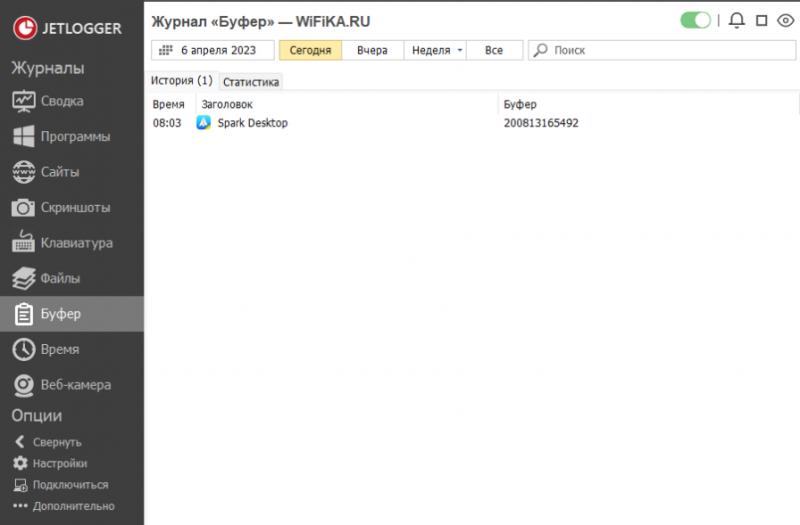Show entries for Вчера
Image resolution: width=800 pixels, height=525 pixels.
click(x=372, y=50)
